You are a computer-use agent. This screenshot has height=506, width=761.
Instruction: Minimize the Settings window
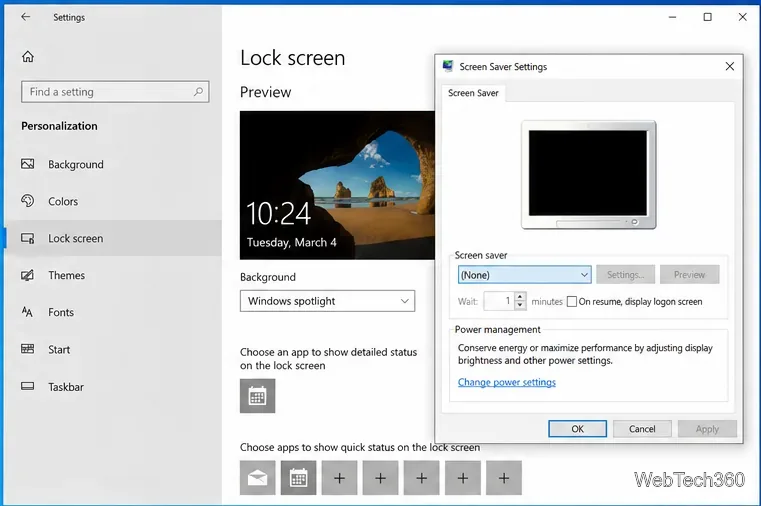672,17
